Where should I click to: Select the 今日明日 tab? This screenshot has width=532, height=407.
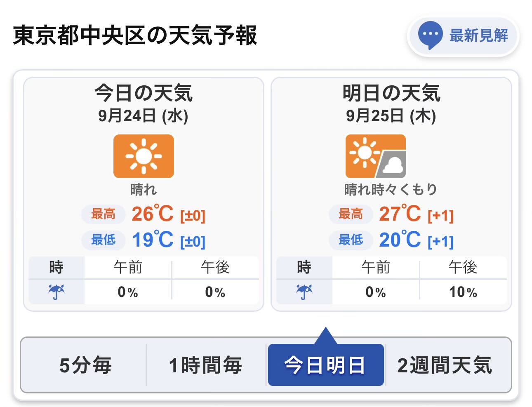(325, 365)
